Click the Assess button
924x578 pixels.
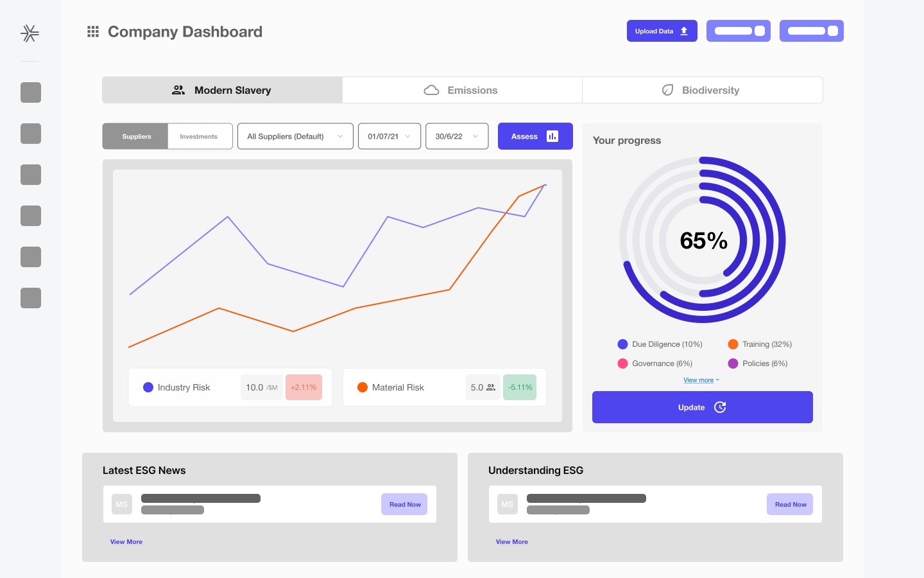coord(535,136)
